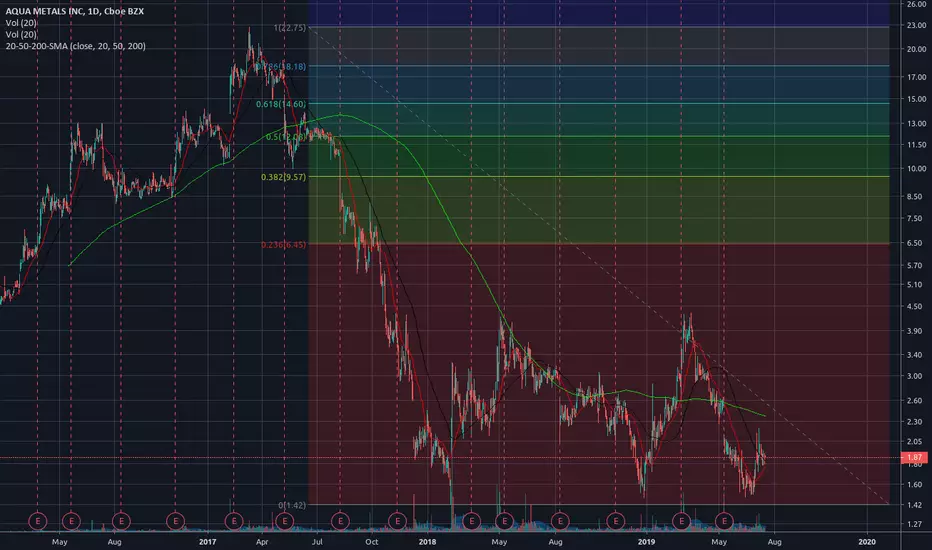Select the earnings E marker between Aug 2018 and 2019

click(x=615, y=521)
